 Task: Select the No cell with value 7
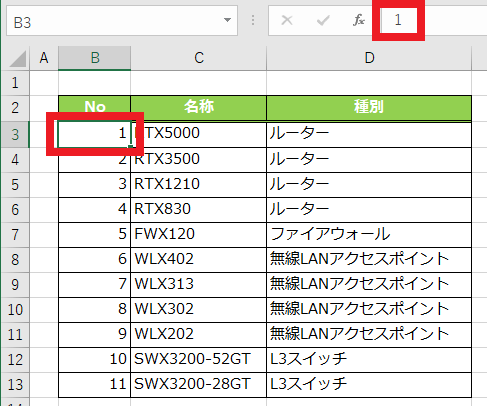coord(95,285)
